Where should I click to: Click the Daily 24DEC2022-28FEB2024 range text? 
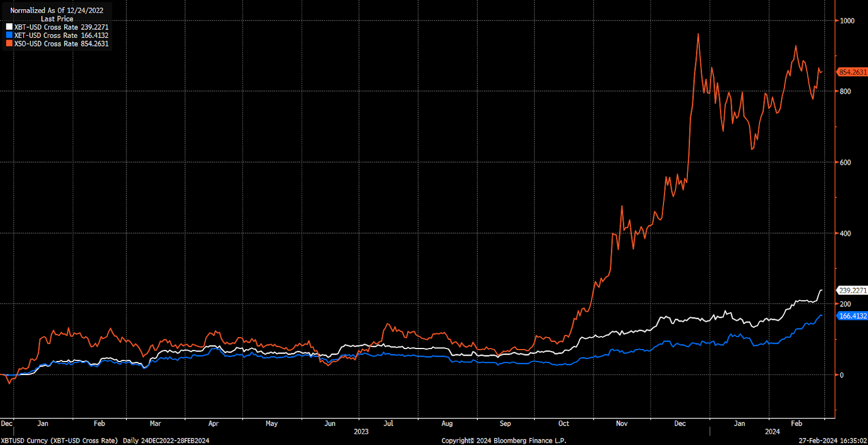point(166,441)
